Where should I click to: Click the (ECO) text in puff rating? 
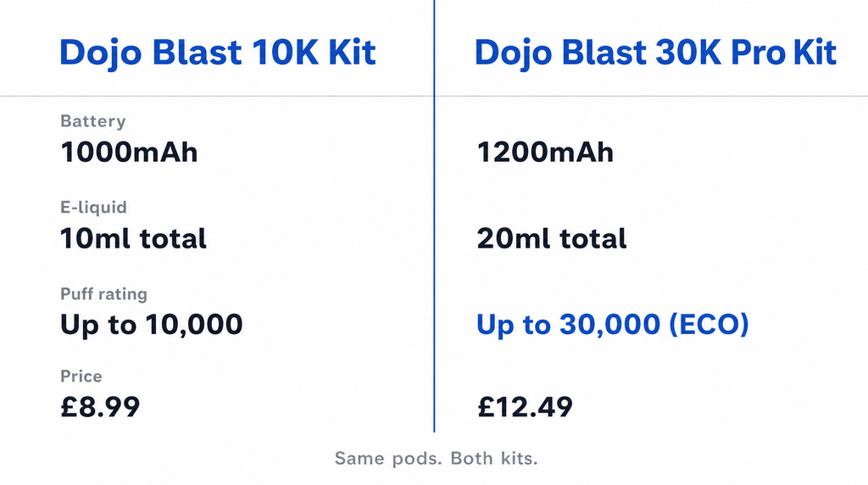(709, 325)
